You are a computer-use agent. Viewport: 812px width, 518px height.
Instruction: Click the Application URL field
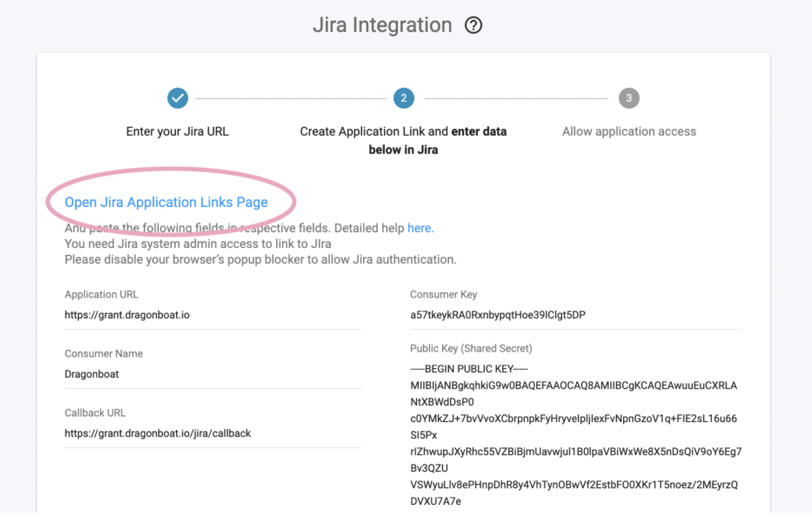click(x=213, y=315)
